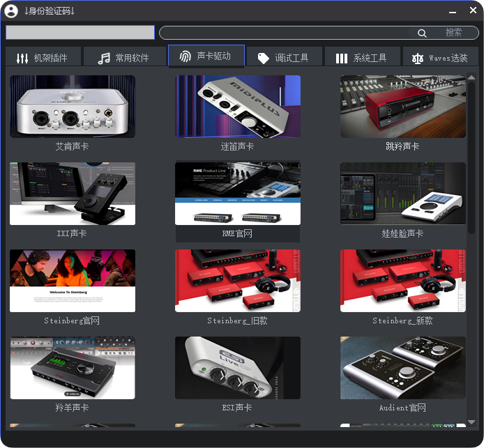Click the fingerprint icon on 声卡驱动 tab
484x448 pixels.
[x=186, y=56]
